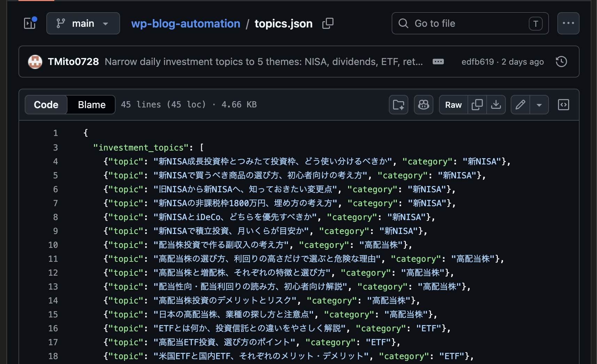Open the more file actions ellipsis menu
The image size is (597, 364).
click(x=568, y=23)
